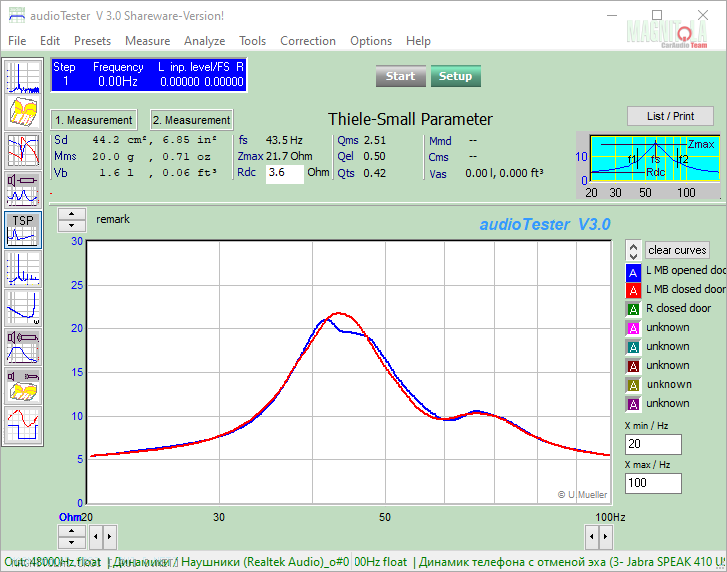Open the spectrum analyzer view in sidebar
The image size is (727, 572).
23,76
